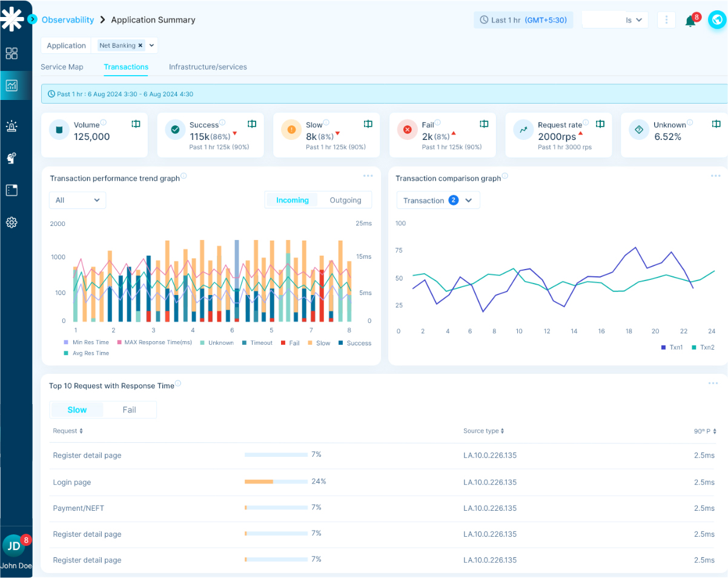Click the compare icon on Volume card
The width and height of the screenshot is (728, 578).
[x=136, y=124]
